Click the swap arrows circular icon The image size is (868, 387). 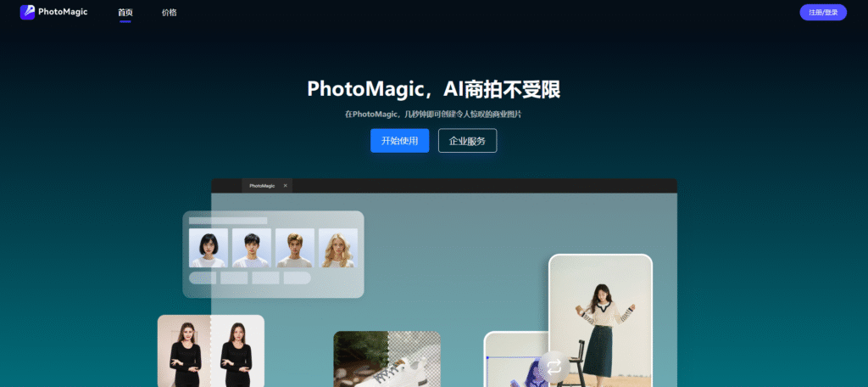pyautogui.click(x=554, y=367)
